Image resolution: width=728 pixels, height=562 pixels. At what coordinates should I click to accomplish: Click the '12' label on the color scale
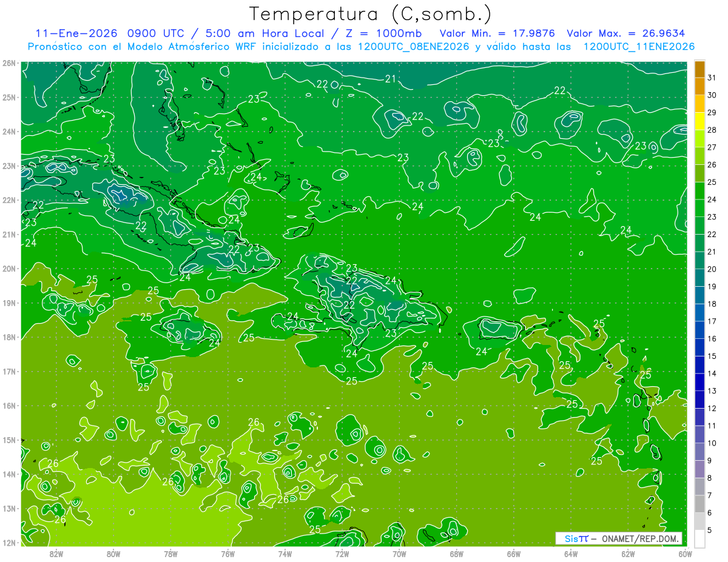[712, 408]
